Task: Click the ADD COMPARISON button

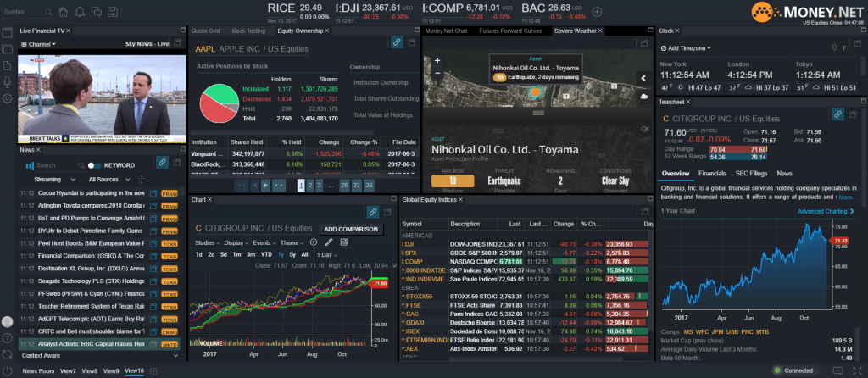Action: point(351,229)
